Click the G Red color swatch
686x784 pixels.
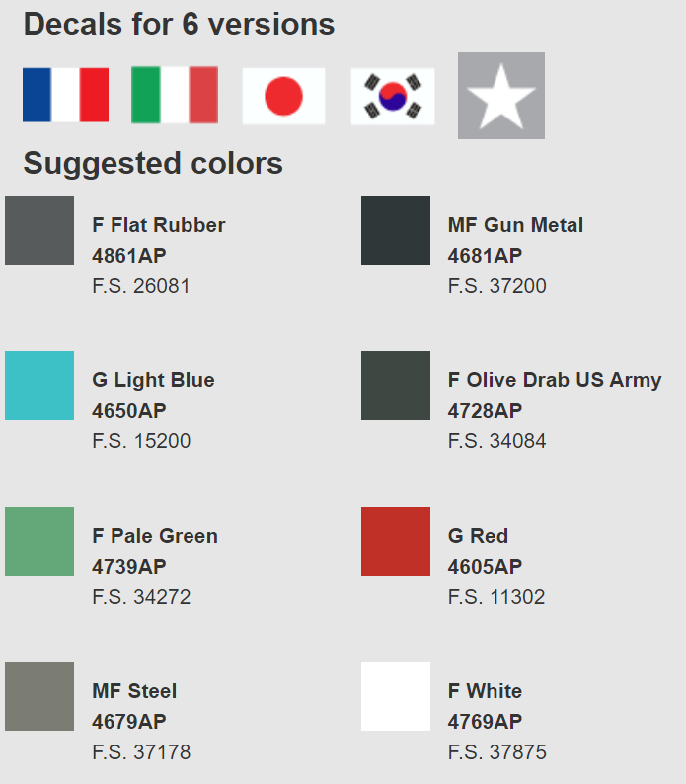(x=396, y=541)
